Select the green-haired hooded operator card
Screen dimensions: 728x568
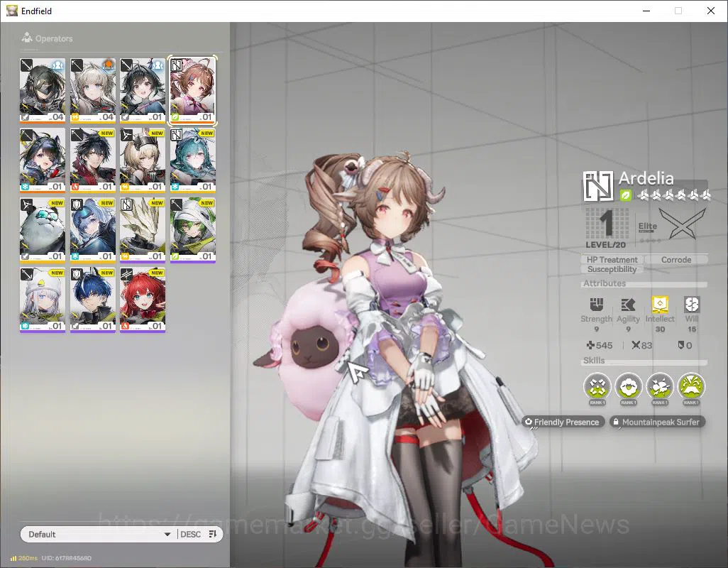pos(193,230)
